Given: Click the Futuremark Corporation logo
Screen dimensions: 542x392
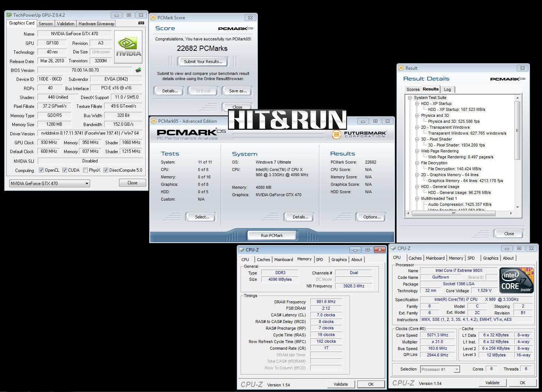Looking at the screenshot, I should pos(359,134).
